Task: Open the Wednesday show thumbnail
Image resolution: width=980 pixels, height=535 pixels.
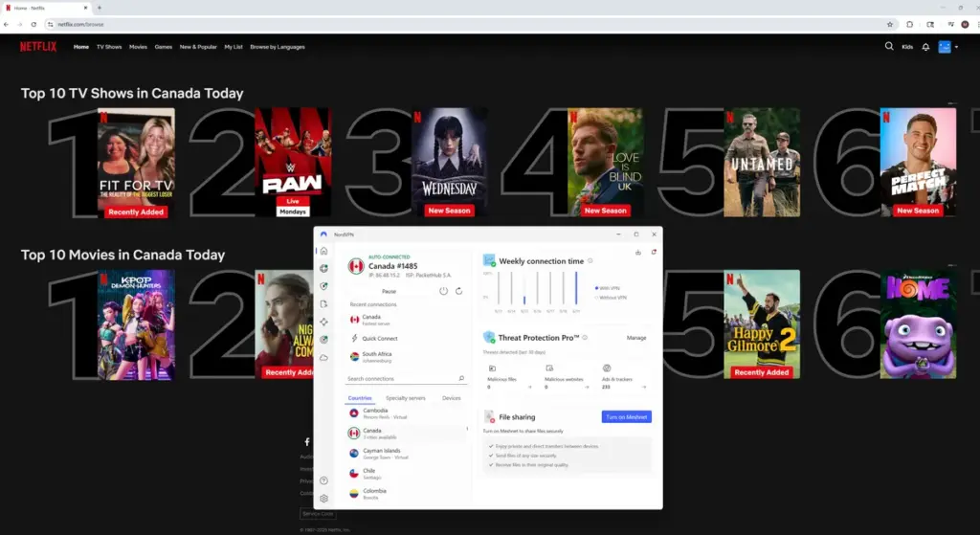Action: 449,163
